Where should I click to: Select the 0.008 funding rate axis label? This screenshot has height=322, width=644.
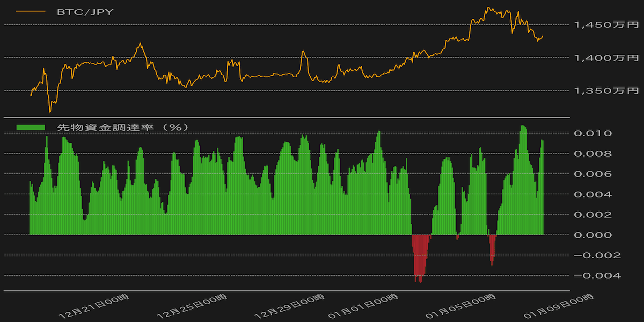click(592, 153)
